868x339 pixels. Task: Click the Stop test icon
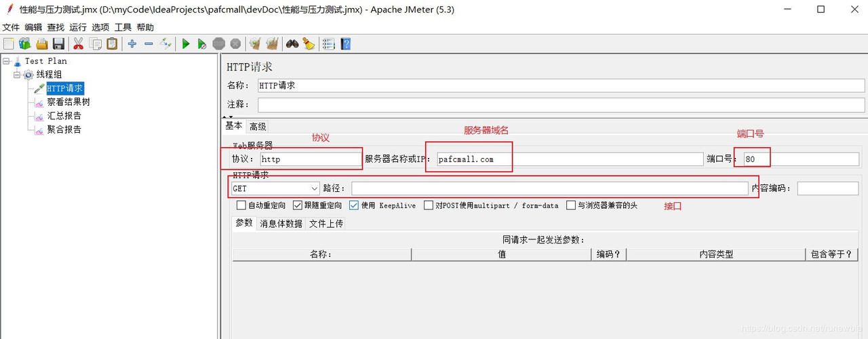(x=219, y=44)
